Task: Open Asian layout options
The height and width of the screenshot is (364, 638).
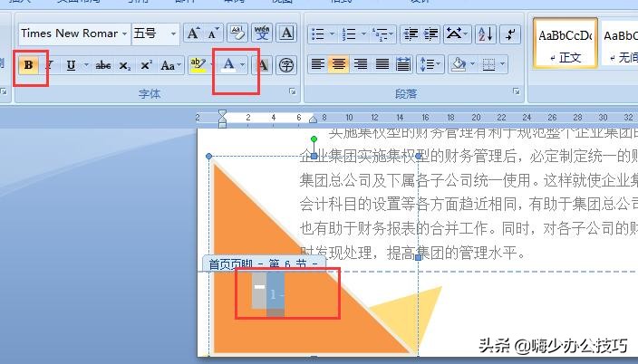Action: pos(457,34)
